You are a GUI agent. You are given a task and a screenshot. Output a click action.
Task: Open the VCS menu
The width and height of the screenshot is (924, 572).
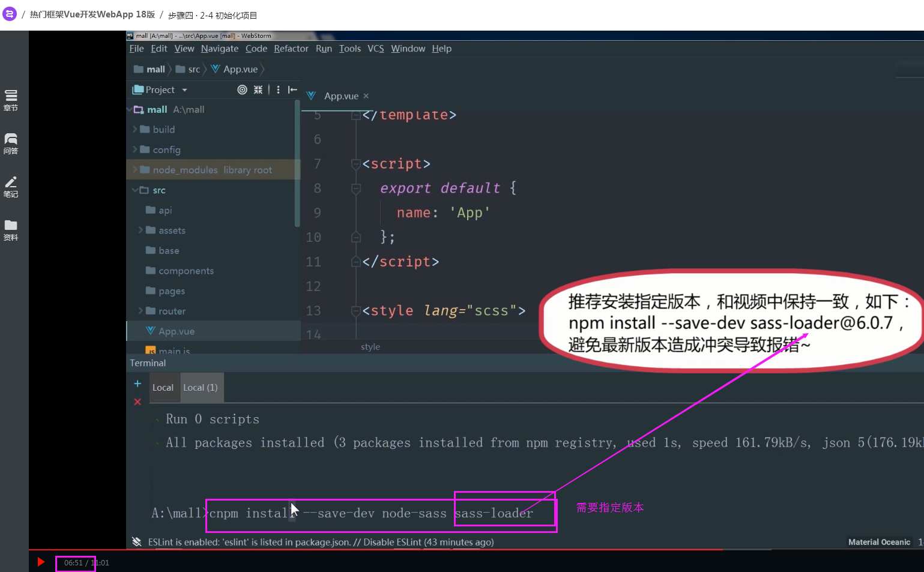pyautogui.click(x=376, y=49)
